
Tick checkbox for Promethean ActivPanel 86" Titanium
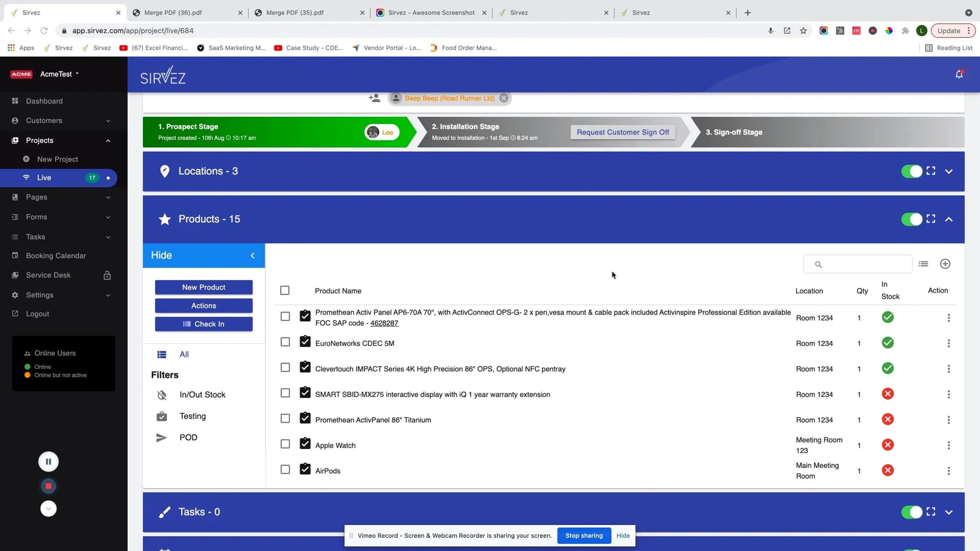(285, 418)
